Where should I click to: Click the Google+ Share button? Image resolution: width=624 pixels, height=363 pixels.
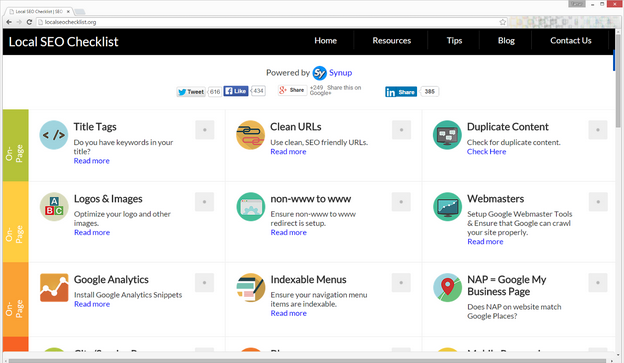(x=292, y=90)
